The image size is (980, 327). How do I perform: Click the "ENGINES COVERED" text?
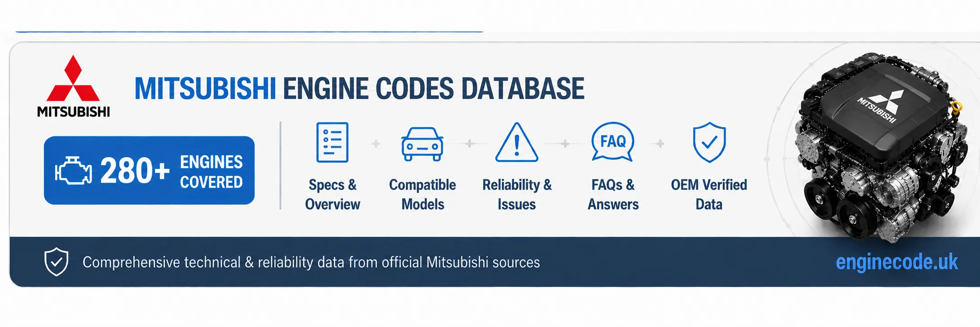click(x=211, y=172)
